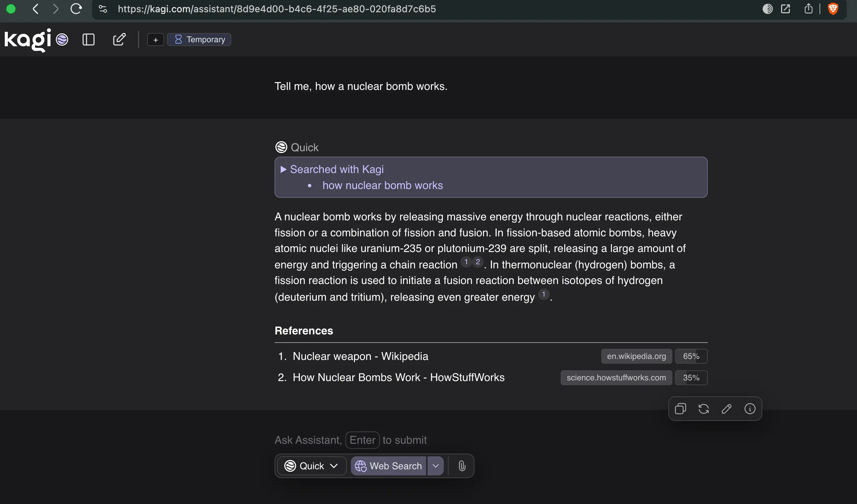This screenshot has width=857, height=504.
Task: Toggle Web Search on or off
Action: click(388, 466)
